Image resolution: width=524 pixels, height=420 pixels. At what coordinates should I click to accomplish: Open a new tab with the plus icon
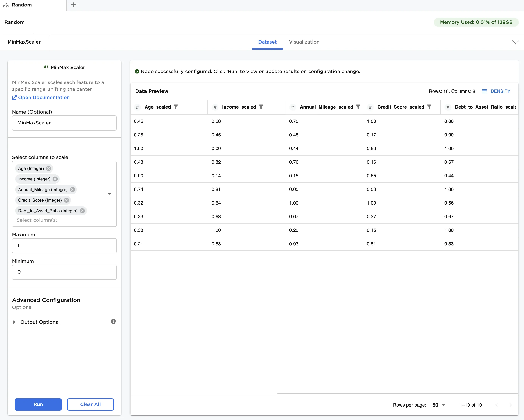pyautogui.click(x=73, y=5)
